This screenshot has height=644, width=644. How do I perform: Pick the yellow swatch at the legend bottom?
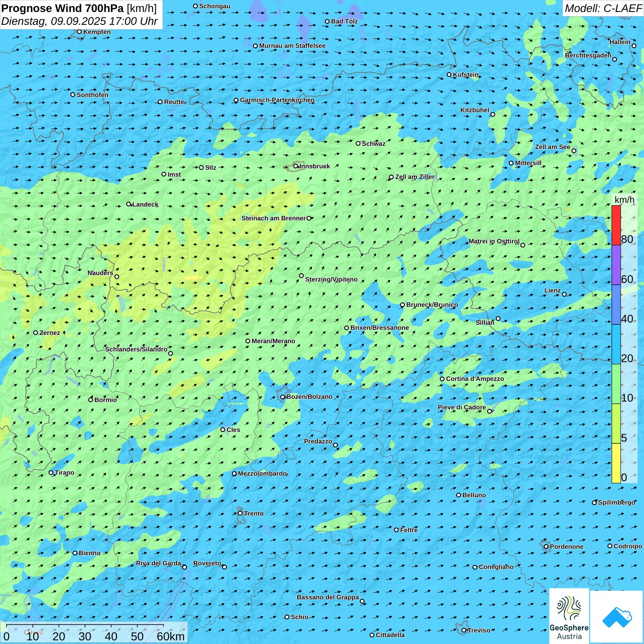click(616, 463)
